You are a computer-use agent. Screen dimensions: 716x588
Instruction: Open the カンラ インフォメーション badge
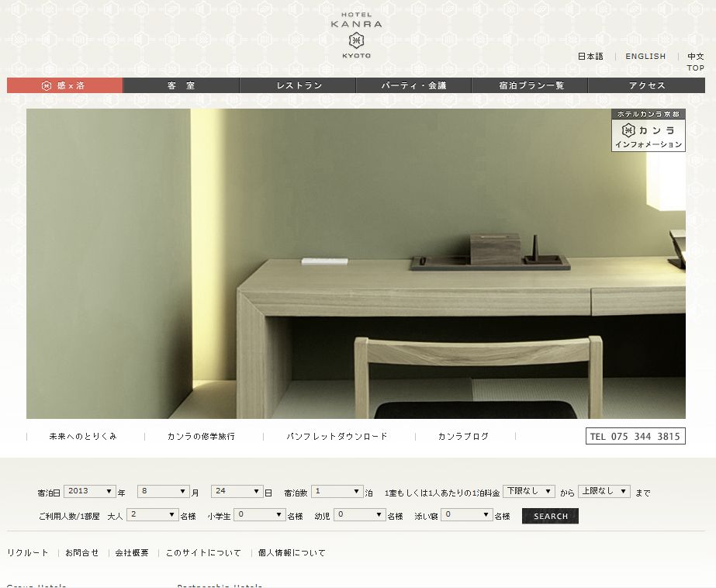(x=649, y=130)
